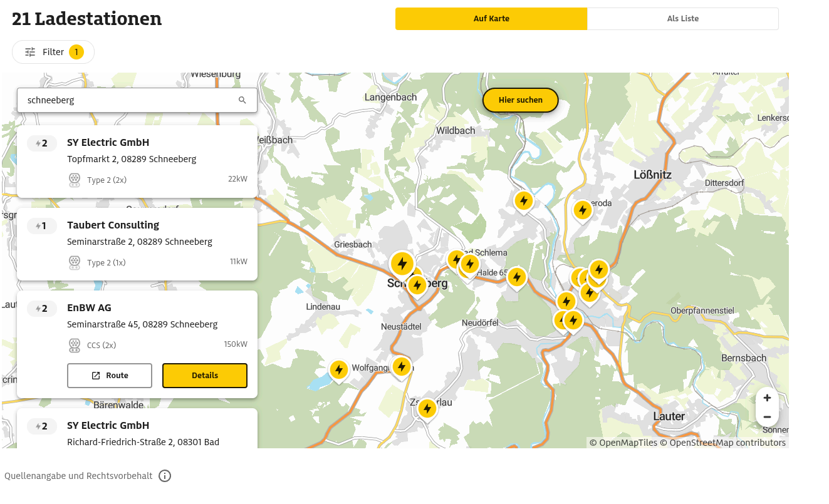The image size is (829, 504).
Task: Click the external link icon in Route button
Action: tap(96, 376)
